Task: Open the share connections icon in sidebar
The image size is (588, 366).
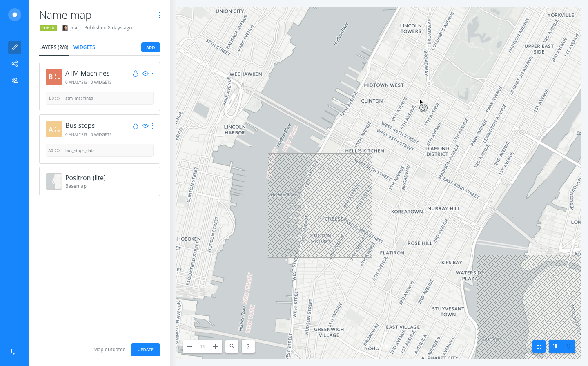Action: tap(15, 64)
